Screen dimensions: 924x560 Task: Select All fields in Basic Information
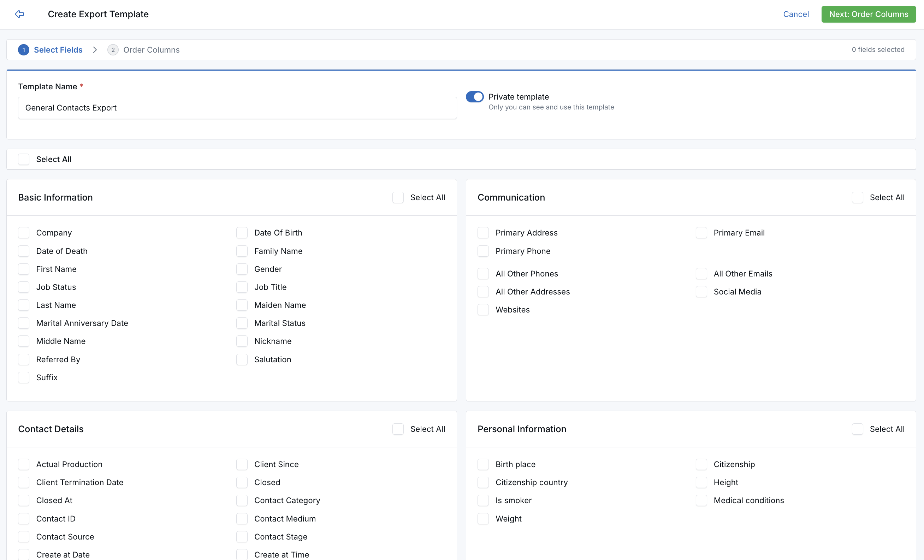tap(398, 197)
